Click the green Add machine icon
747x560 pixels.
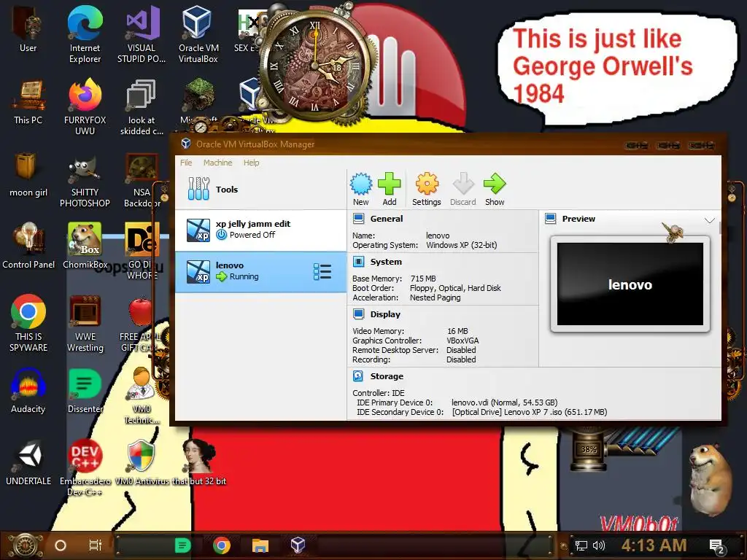click(390, 189)
